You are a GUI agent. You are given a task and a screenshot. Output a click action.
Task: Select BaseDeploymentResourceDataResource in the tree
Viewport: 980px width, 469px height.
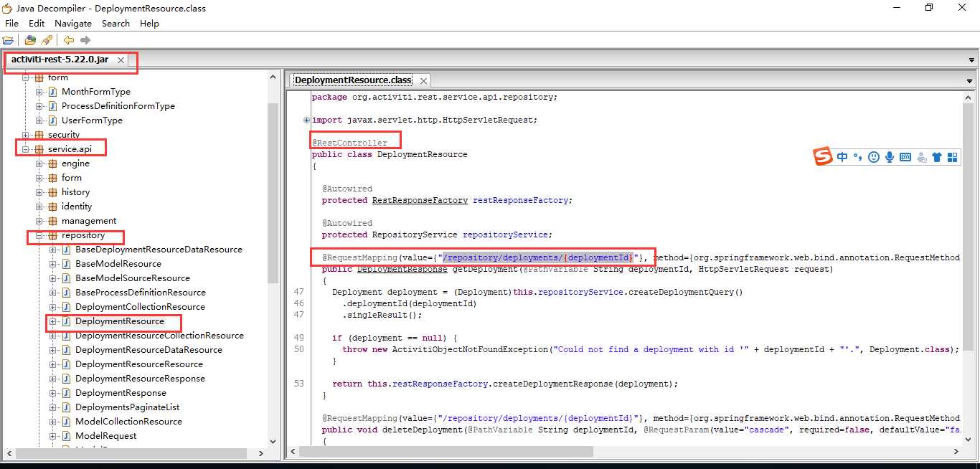tap(159, 250)
